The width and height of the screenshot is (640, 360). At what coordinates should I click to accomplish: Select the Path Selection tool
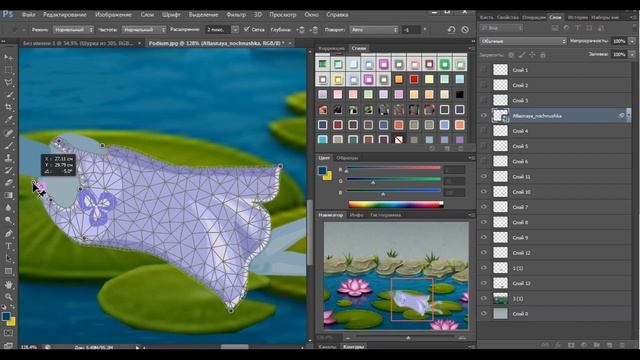[x=8, y=259]
